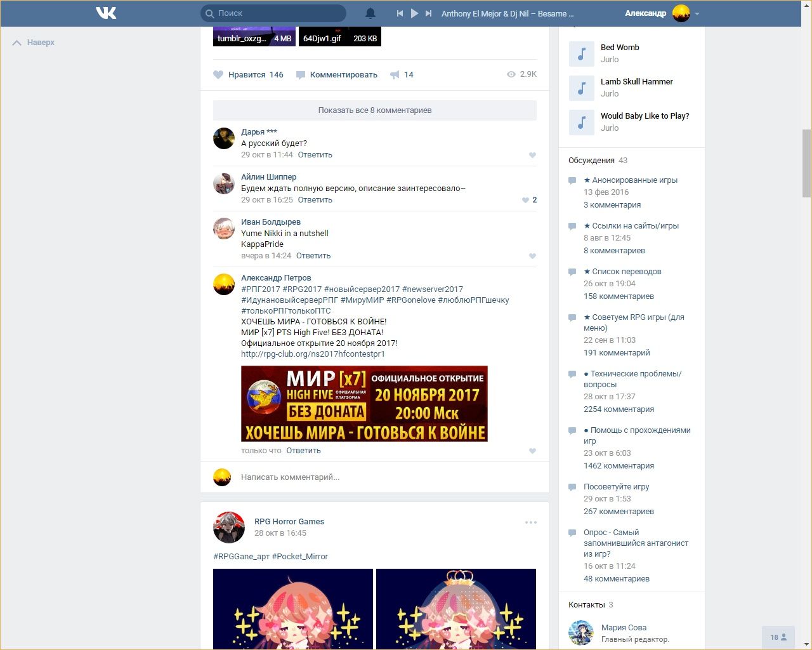Click the header track title Anthony El Mejor

507,13
